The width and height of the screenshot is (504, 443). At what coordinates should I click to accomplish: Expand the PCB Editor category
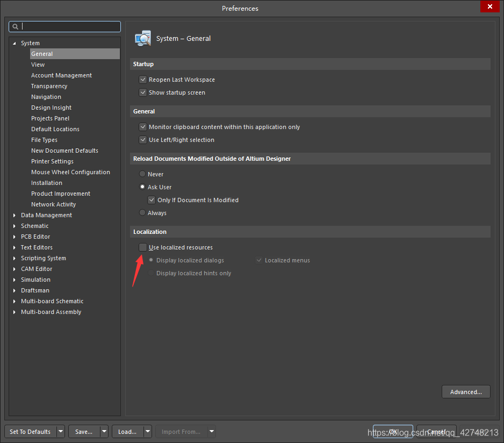[x=15, y=237]
